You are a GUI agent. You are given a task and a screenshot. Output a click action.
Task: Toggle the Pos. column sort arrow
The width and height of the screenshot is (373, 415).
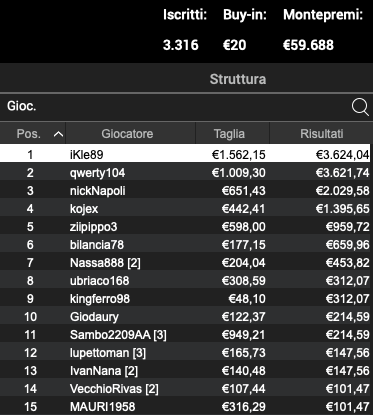58,134
